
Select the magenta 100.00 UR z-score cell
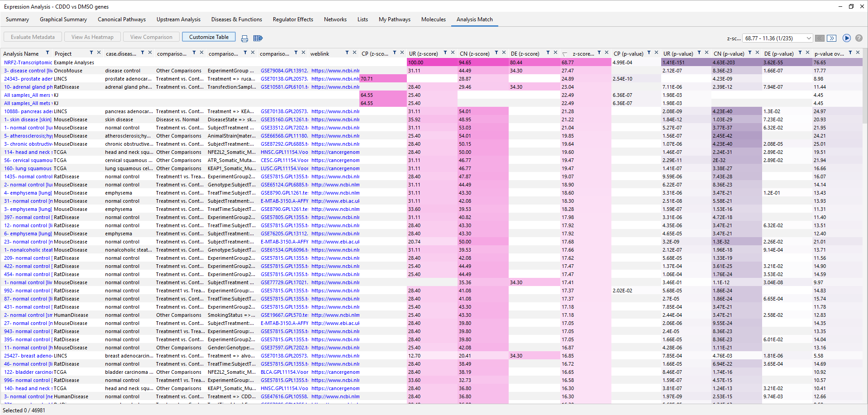pos(432,62)
